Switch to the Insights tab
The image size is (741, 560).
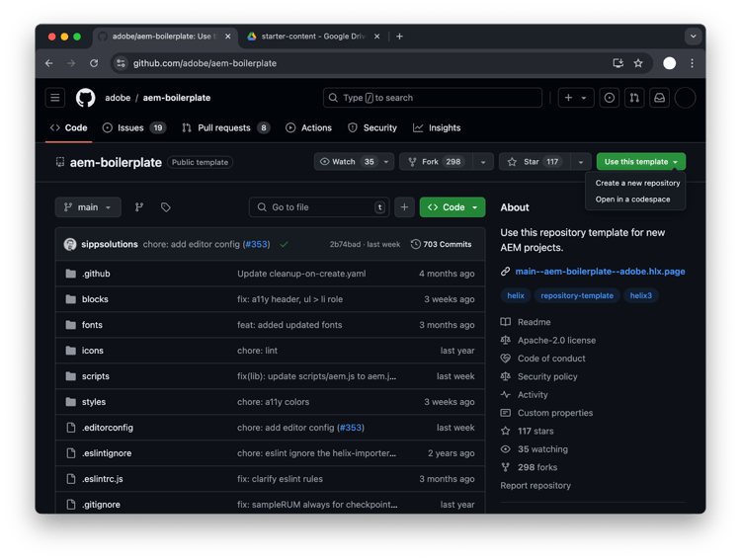(x=437, y=128)
